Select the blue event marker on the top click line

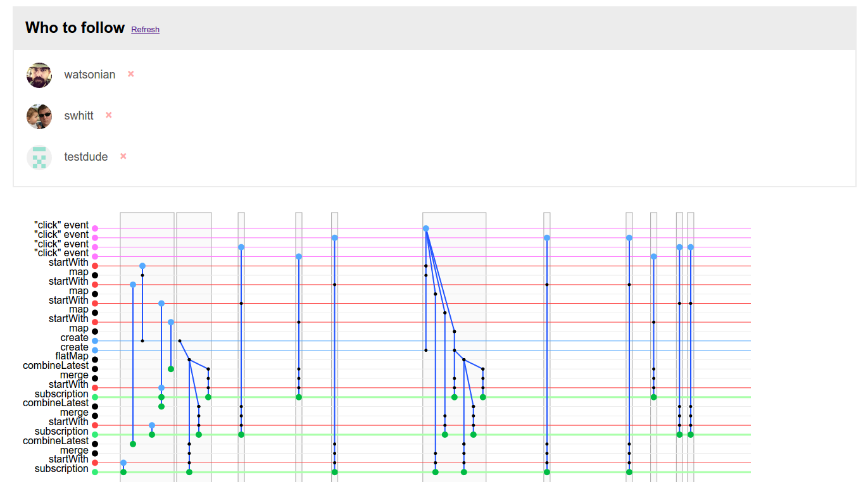tap(426, 228)
